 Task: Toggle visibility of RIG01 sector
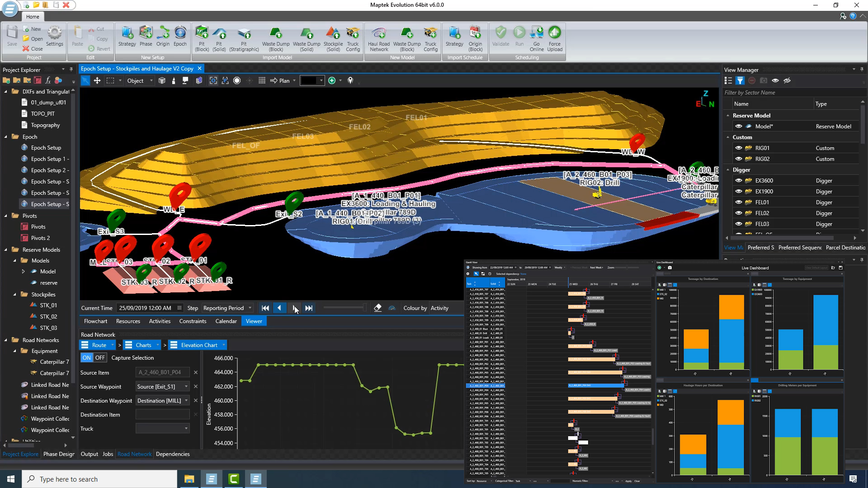pyautogui.click(x=739, y=148)
